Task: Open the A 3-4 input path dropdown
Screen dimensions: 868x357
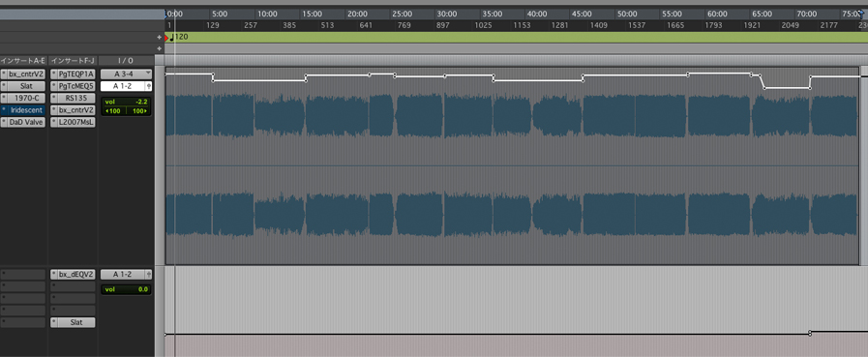Action: click(x=126, y=74)
